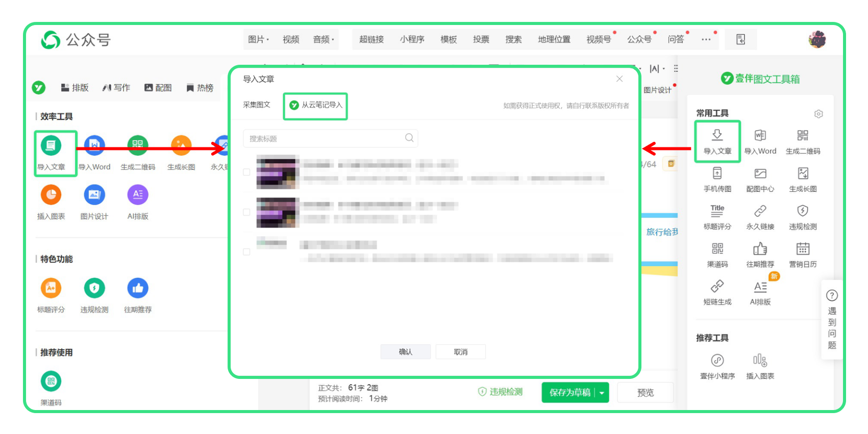868x434 pixels.
Task: Open 标题评分 under 特色功能
Action: pos(51,296)
